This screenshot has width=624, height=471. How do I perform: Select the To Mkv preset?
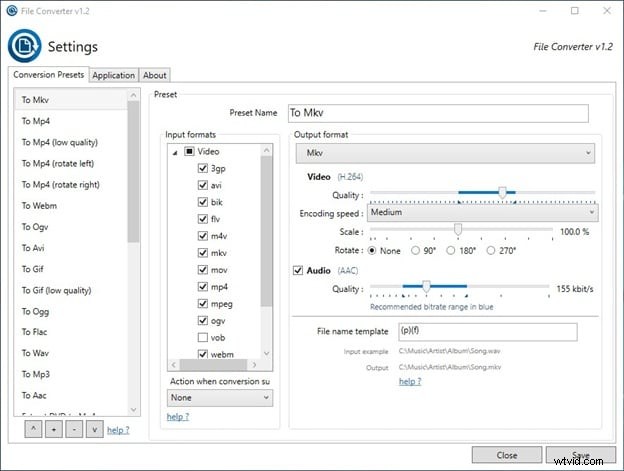(71, 100)
